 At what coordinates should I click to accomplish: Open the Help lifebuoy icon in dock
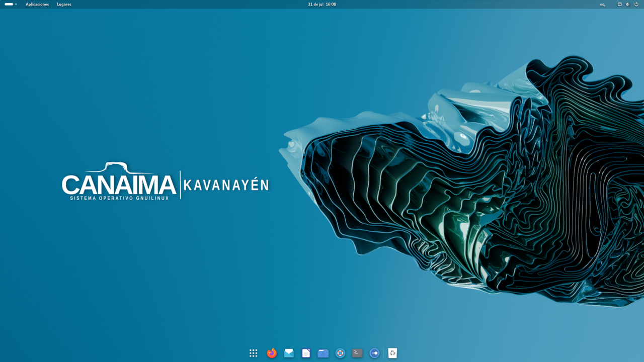pos(340,353)
